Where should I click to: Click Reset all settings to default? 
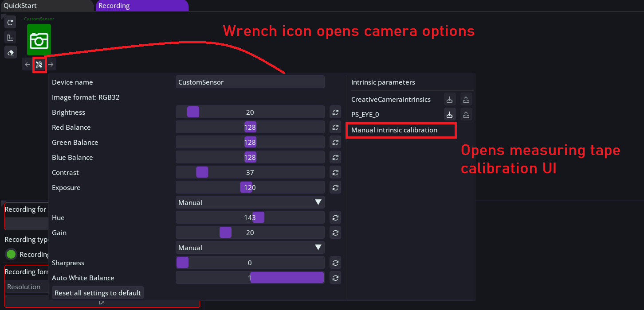tap(98, 293)
